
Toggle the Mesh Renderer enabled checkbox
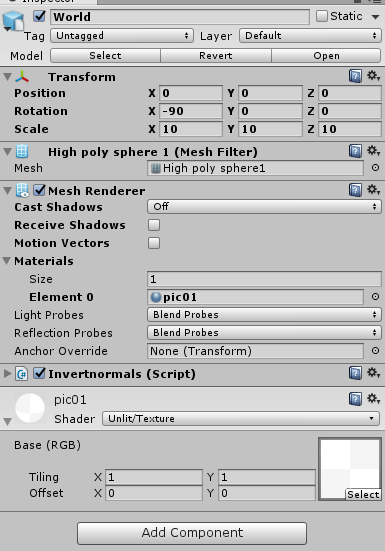pyautogui.click(x=39, y=190)
